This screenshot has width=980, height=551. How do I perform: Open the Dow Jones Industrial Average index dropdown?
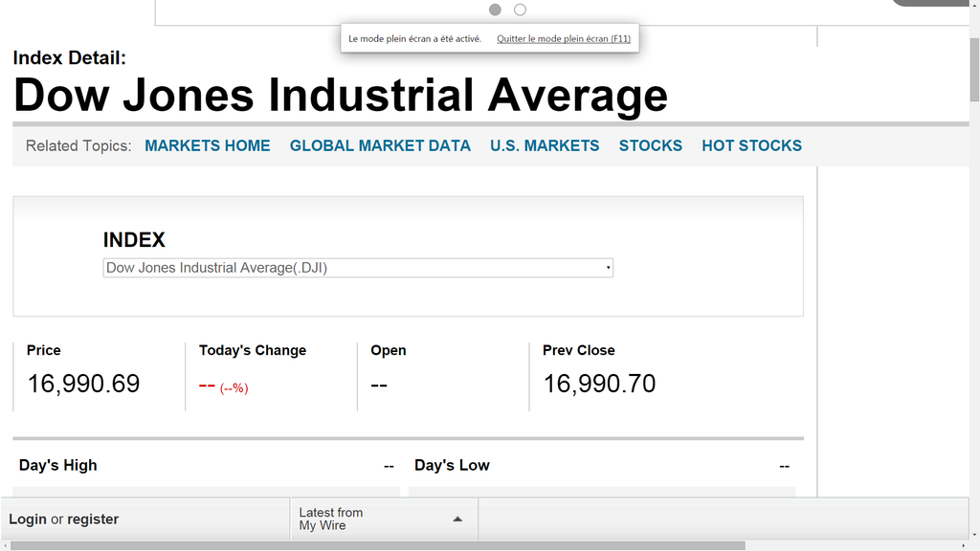pyautogui.click(x=358, y=268)
